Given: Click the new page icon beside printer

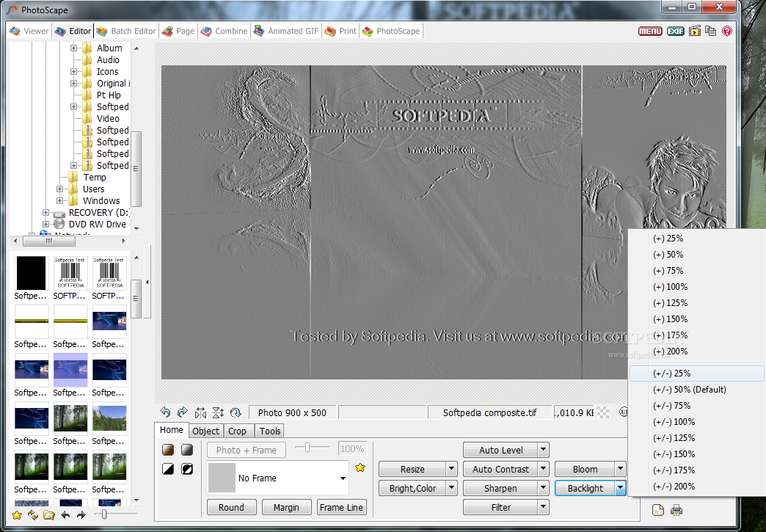Looking at the screenshot, I should pos(658,511).
